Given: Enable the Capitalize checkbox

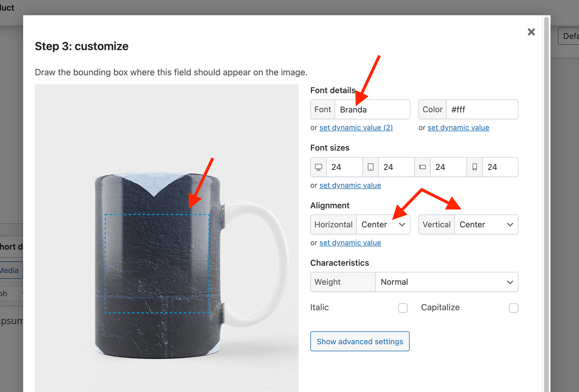Looking at the screenshot, I should tap(514, 308).
